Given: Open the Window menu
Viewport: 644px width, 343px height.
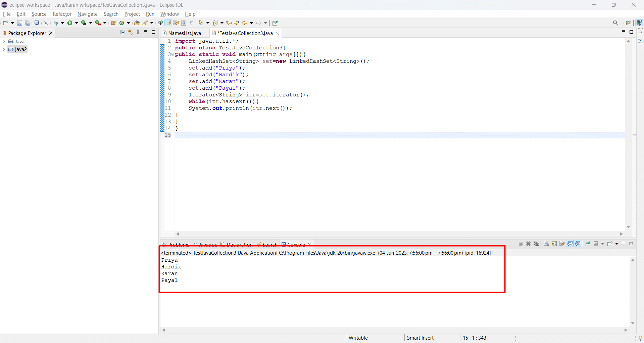Looking at the screenshot, I should 169,14.
